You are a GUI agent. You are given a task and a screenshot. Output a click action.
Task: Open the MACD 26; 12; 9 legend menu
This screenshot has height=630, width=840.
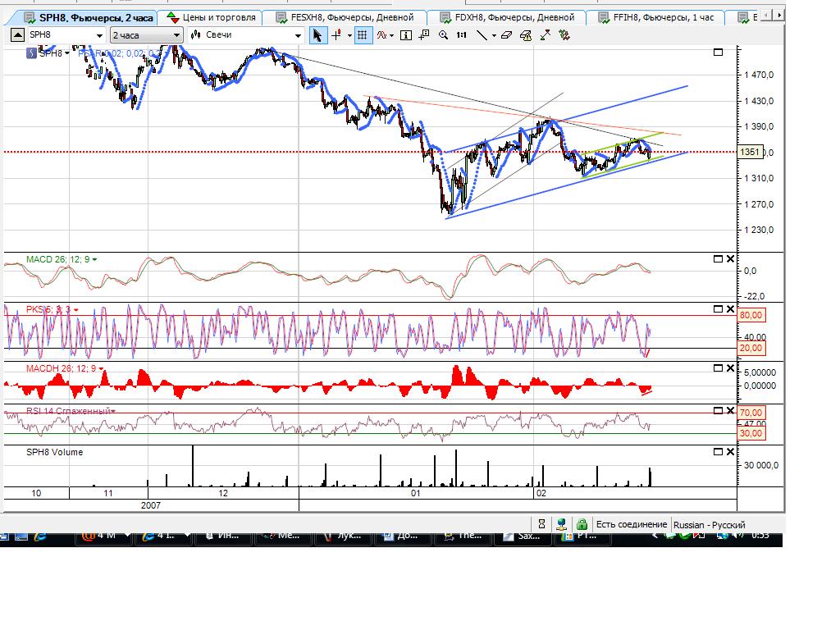[95, 259]
